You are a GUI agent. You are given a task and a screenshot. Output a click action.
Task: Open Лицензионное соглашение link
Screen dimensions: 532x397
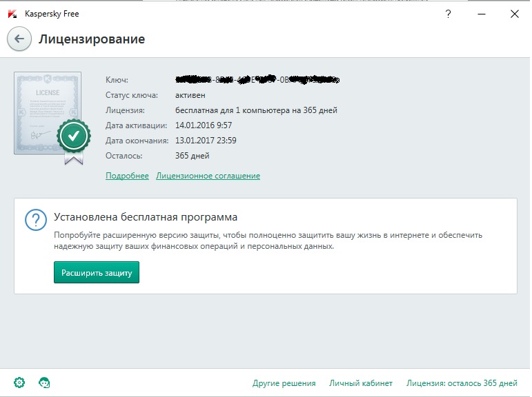tap(208, 176)
